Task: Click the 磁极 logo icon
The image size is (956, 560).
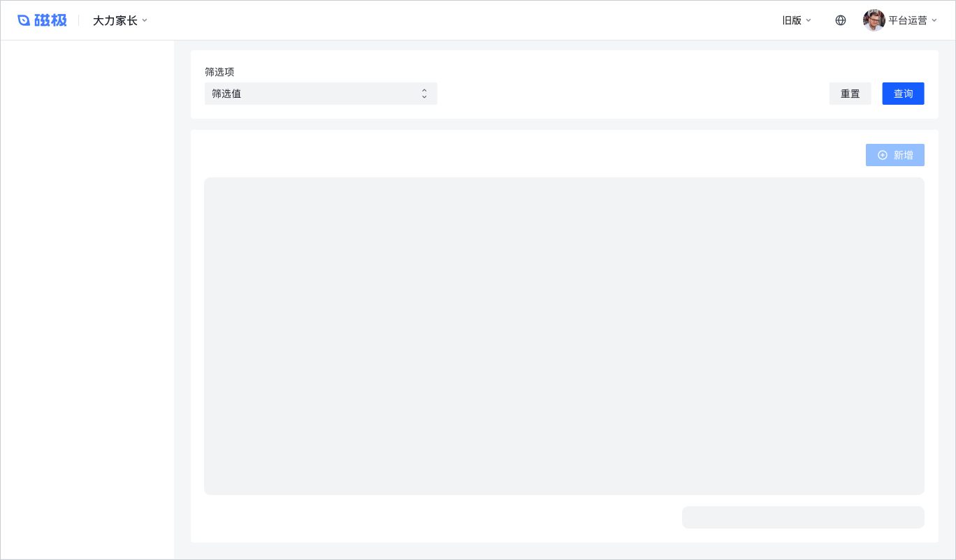Action: (x=24, y=20)
